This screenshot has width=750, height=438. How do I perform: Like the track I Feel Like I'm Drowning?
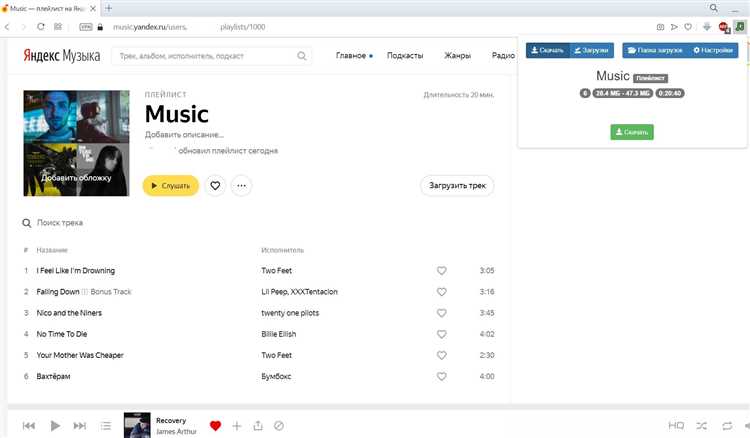[x=441, y=271]
